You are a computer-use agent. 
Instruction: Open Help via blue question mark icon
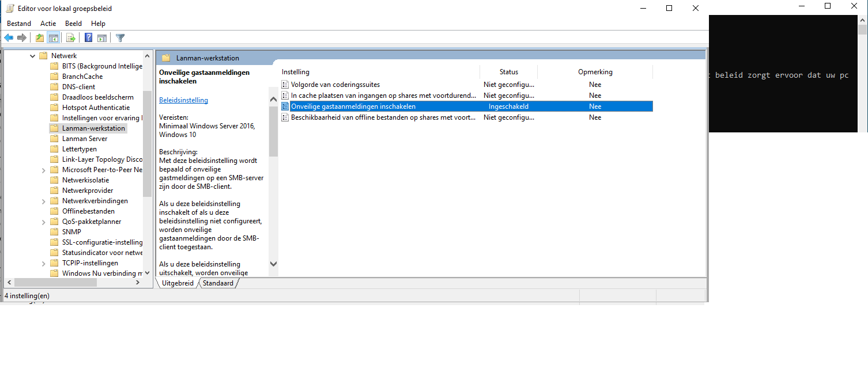coord(89,38)
